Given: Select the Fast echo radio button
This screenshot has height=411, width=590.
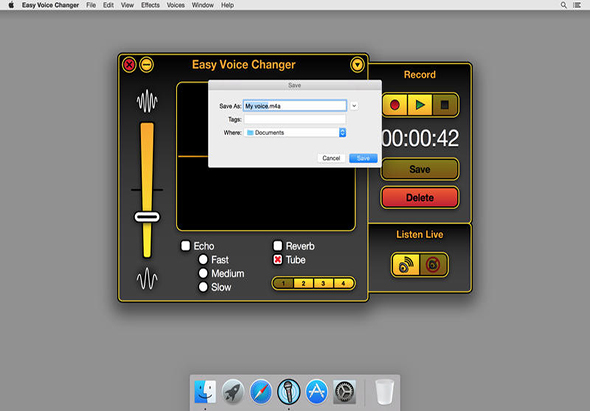Looking at the screenshot, I should (203, 259).
